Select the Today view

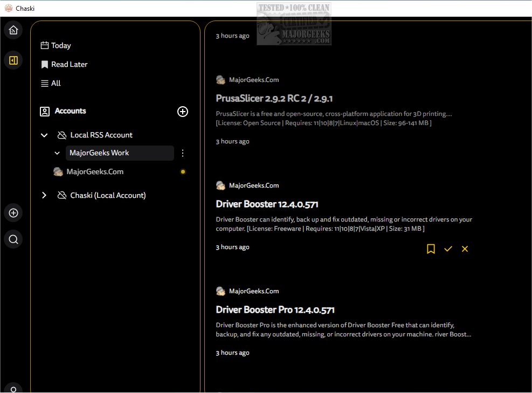(x=61, y=45)
